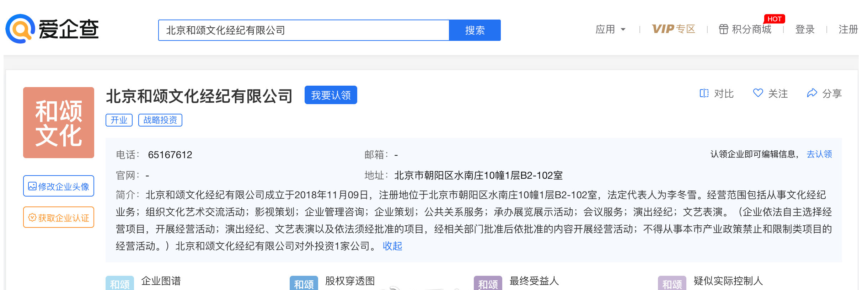Click the 和颂文化 company avatar
Image resolution: width=868 pixels, height=290 pixels.
[59, 123]
